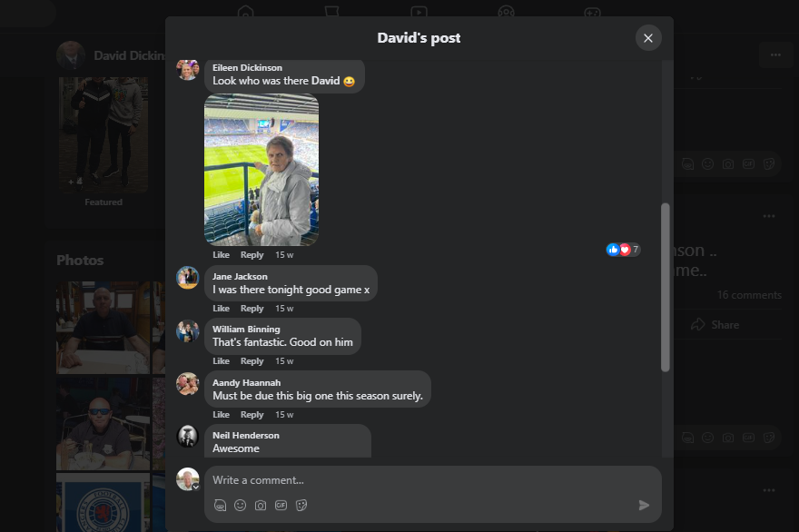This screenshot has width=799, height=532.
Task: View reactions on Eileen Dickinson's comment
Action: [623, 249]
